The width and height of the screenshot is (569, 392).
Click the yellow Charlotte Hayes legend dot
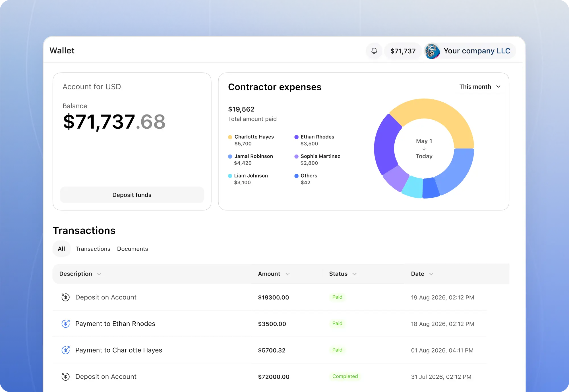pyautogui.click(x=230, y=137)
